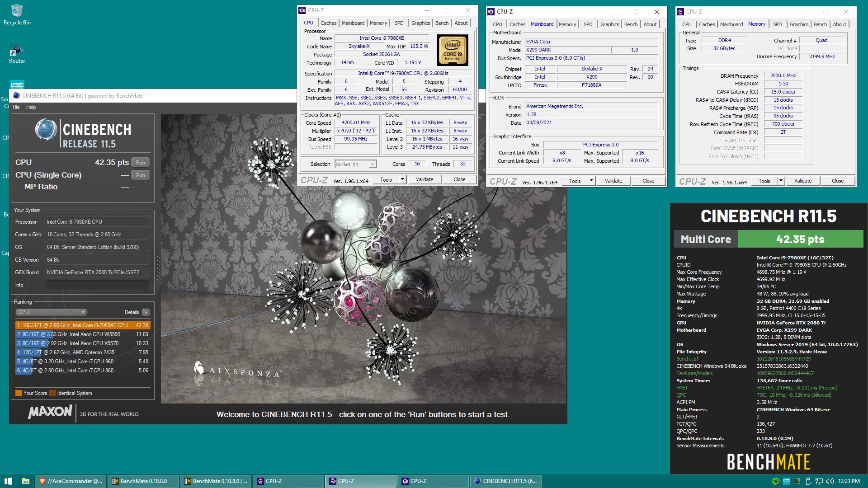Open Bench tab in CPU-Z CPU window

click(x=442, y=23)
